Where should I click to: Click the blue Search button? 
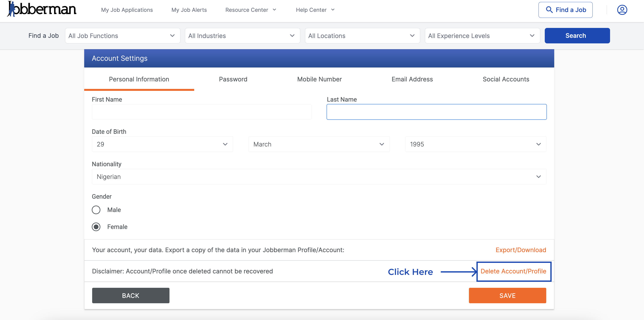577,36
